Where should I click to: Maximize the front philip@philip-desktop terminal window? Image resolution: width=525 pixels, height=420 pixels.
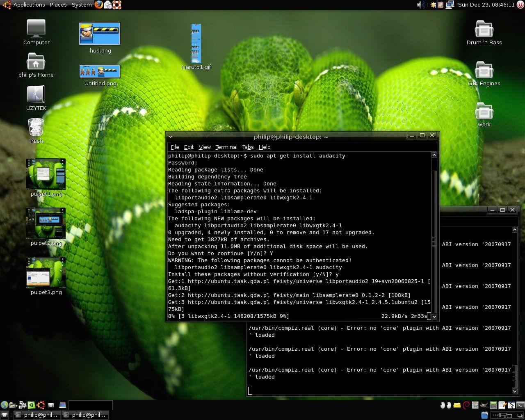coord(422,135)
